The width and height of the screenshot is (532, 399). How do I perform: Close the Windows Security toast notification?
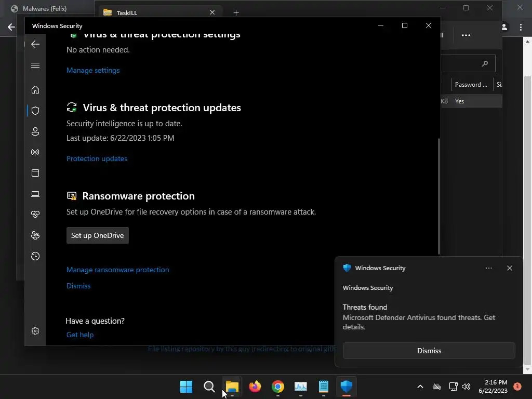pos(509,268)
